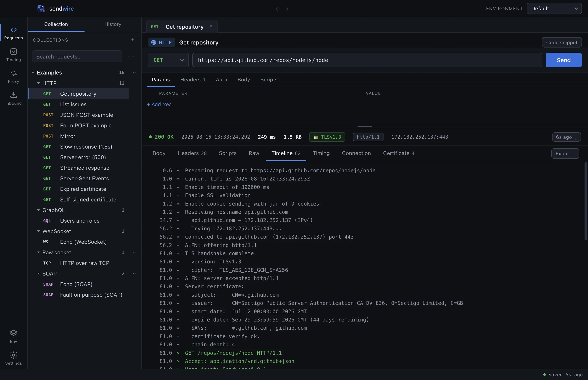Image resolution: width=588 pixels, height=380 pixels.
Task: Collapse the SOAP folder
Action: click(38, 273)
